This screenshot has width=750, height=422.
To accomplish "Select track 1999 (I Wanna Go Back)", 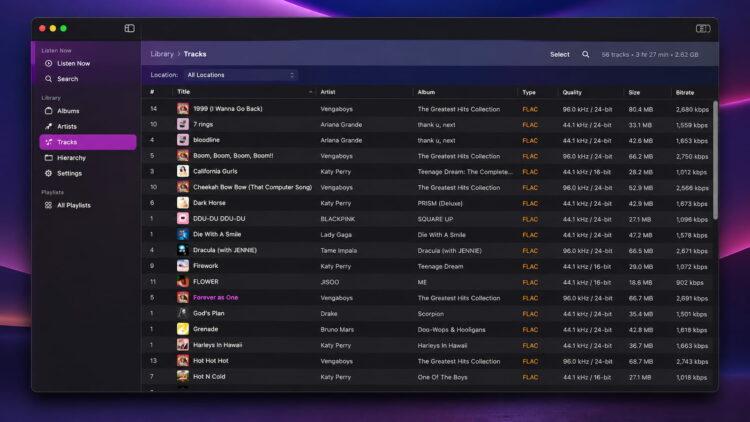I will click(228, 109).
